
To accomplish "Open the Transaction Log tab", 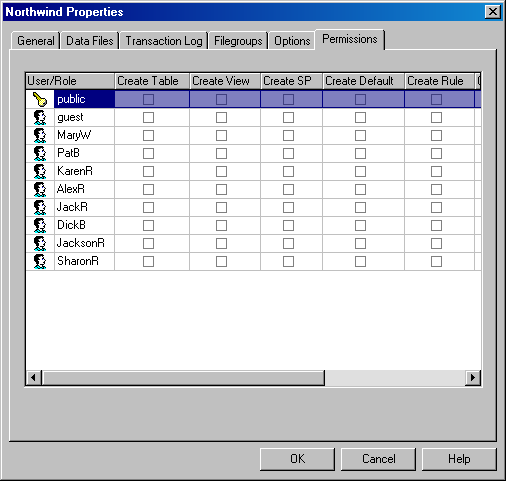I will coord(164,41).
